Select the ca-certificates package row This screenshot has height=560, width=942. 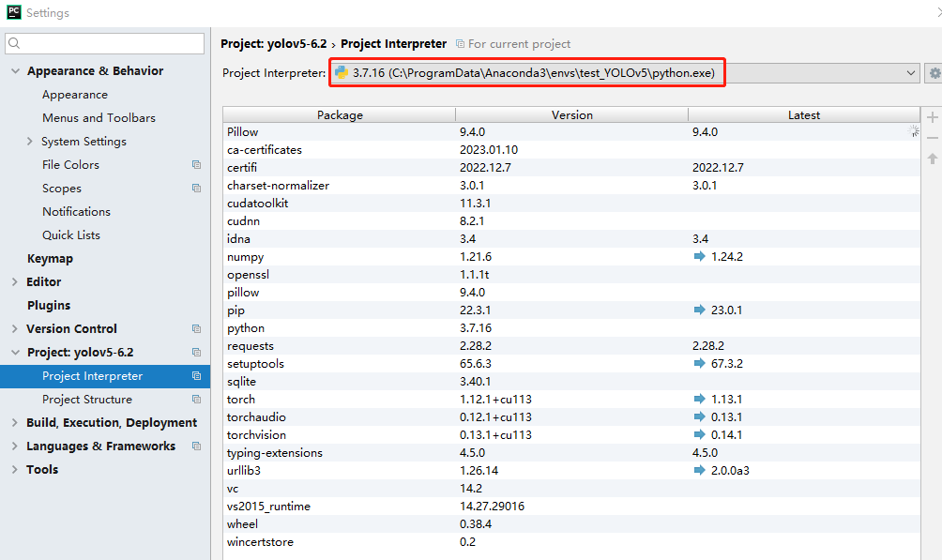[x=571, y=149]
